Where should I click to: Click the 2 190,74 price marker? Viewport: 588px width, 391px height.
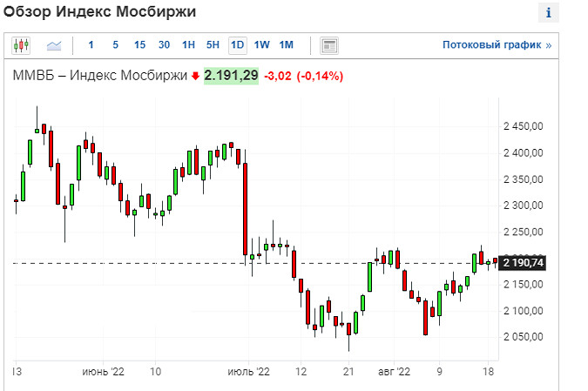524,263
